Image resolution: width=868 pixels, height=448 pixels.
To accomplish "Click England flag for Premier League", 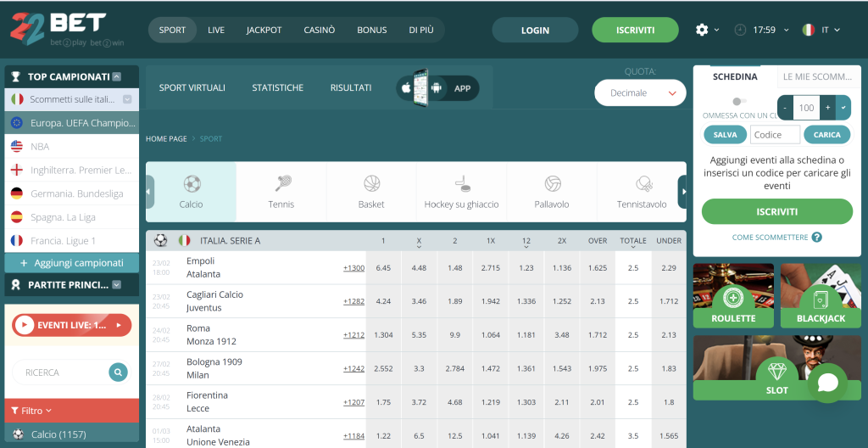I will click(x=17, y=171).
